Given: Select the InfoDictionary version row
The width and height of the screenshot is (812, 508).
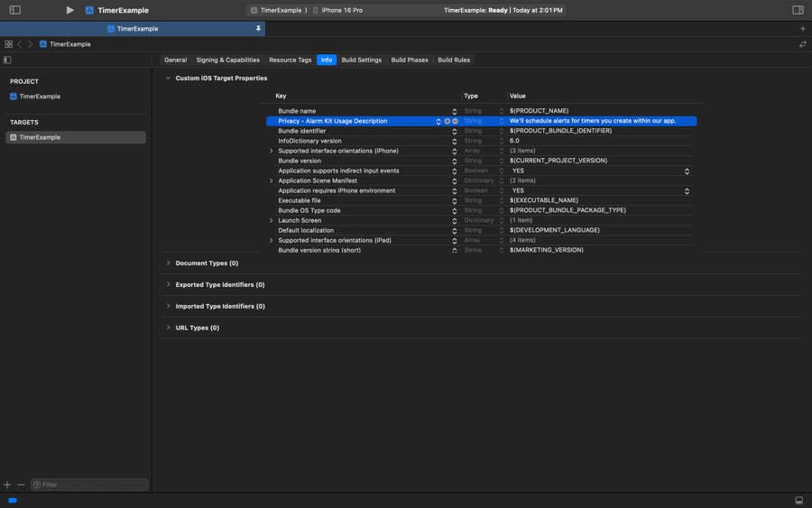Looking at the screenshot, I should [x=480, y=141].
